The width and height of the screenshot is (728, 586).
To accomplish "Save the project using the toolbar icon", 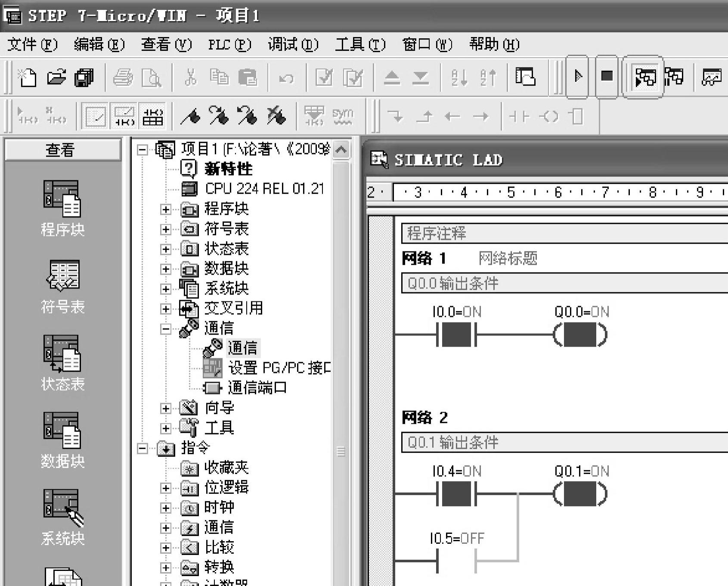I will click(84, 78).
